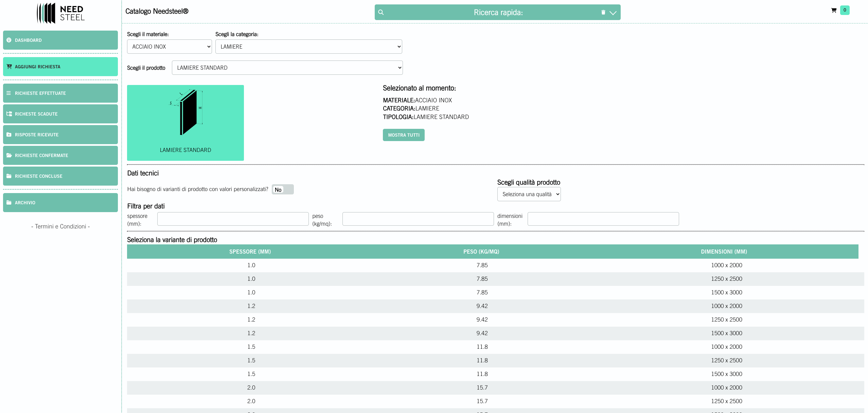Viewport: 868px width, 413px height.
Task: Click the Richeste Scadute icon
Action: click(x=9, y=114)
